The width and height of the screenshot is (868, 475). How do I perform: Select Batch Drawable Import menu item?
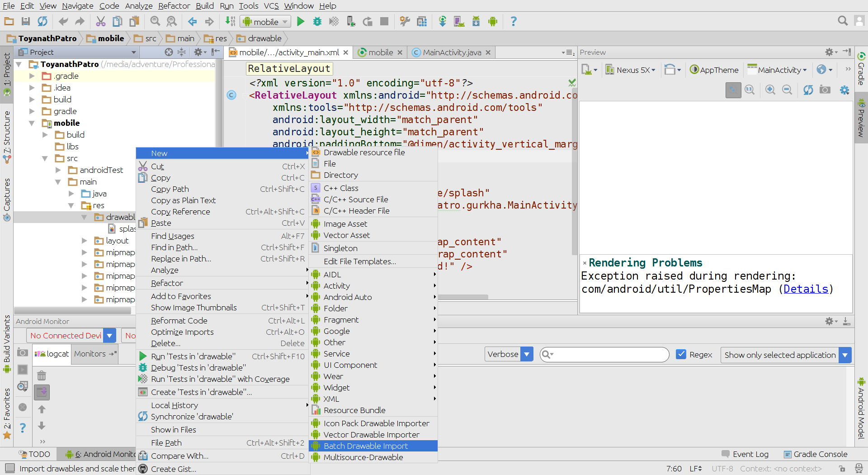tap(366, 446)
